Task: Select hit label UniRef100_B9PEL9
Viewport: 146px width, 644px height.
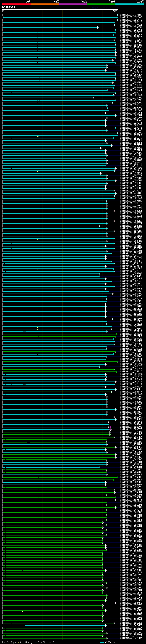Action: click(131, 480)
